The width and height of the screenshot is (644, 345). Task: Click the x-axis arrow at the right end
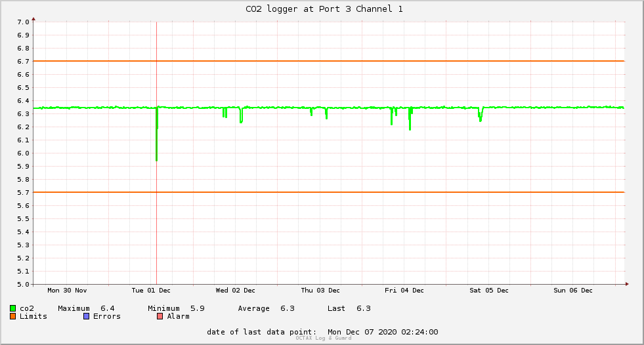(x=627, y=284)
